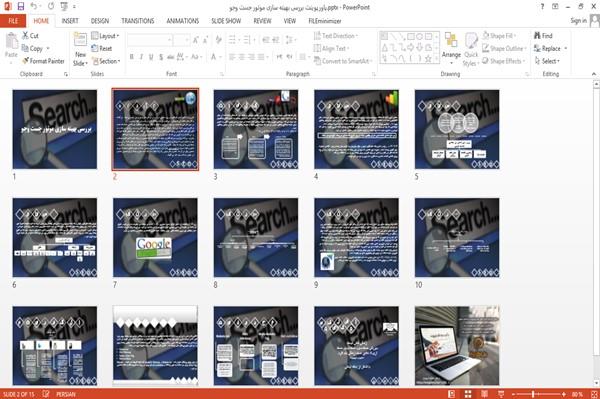Click the Find binoculars button
The width and height of the screenshot is (600, 399).
[x=543, y=36]
